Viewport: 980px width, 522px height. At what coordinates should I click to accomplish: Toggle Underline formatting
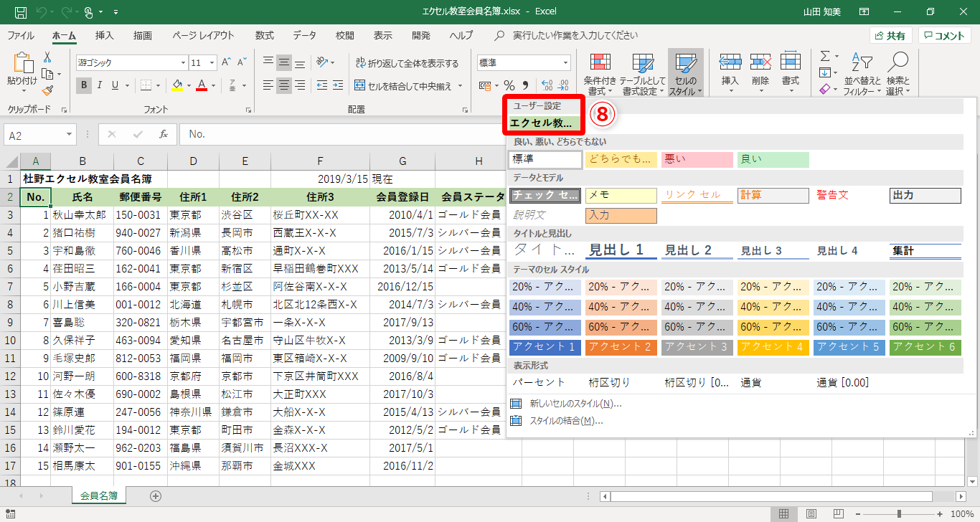(x=116, y=85)
